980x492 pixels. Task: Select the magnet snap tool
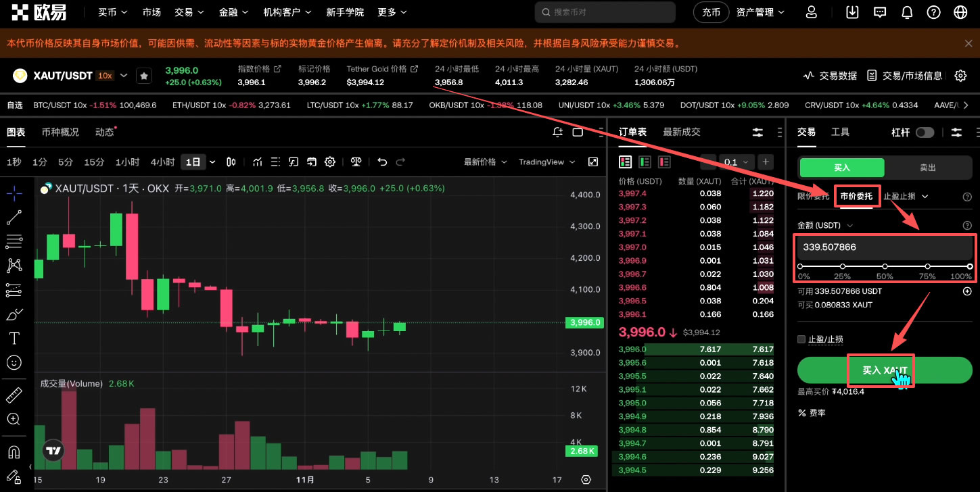coord(14,451)
